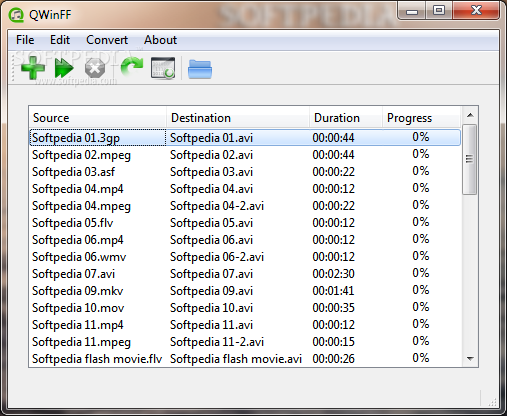The width and height of the screenshot is (507, 416).
Task: Click the scrollbar up arrow
Action: [470, 115]
